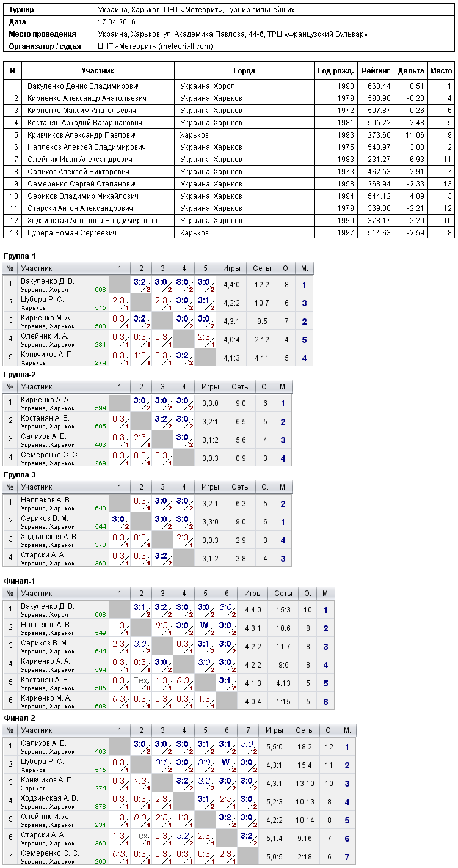458x868 pixels.
Task: Click the Год рожд. column header
Action: [x=336, y=71]
